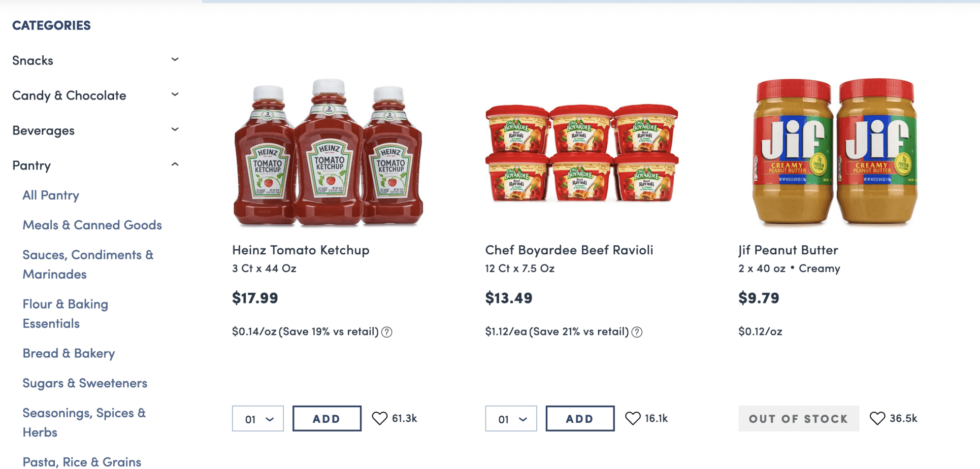980x469 pixels.
Task: Add Chef Boyardee Beef Ravioli to cart
Action: click(x=580, y=419)
